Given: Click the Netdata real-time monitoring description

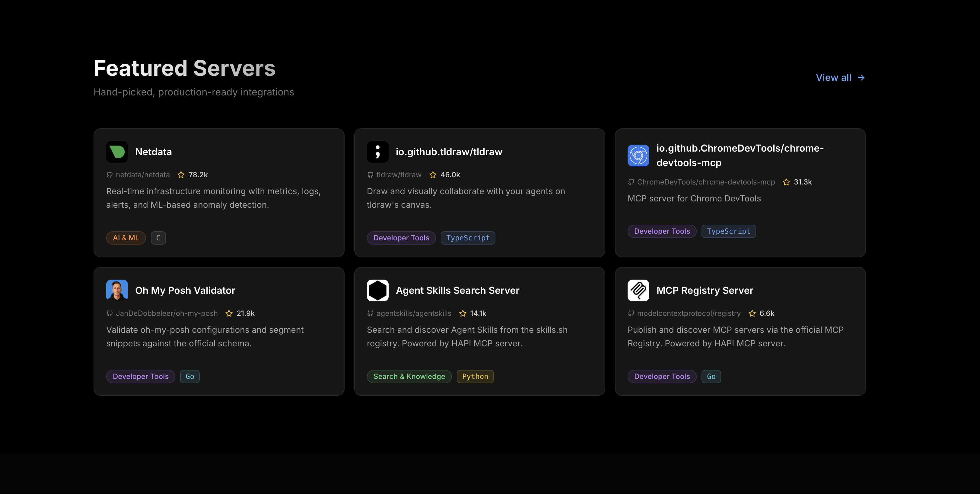Looking at the screenshot, I should point(213,198).
